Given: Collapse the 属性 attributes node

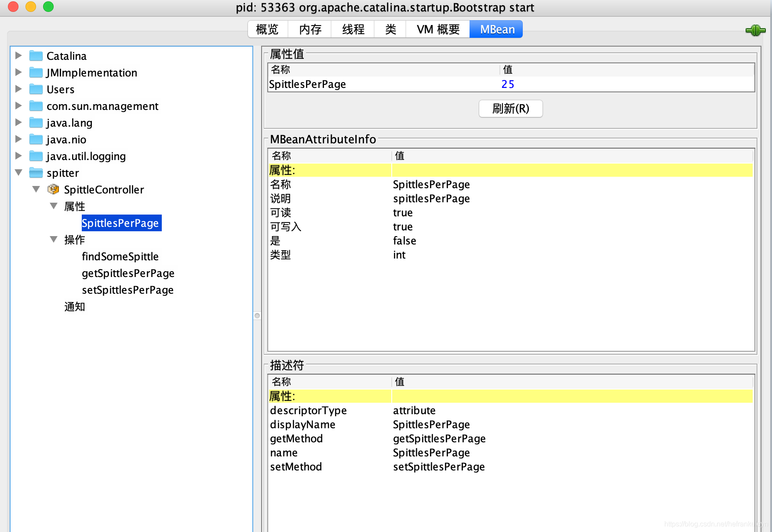Looking at the screenshot, I should pyautogui.click(x=54, y=206).
